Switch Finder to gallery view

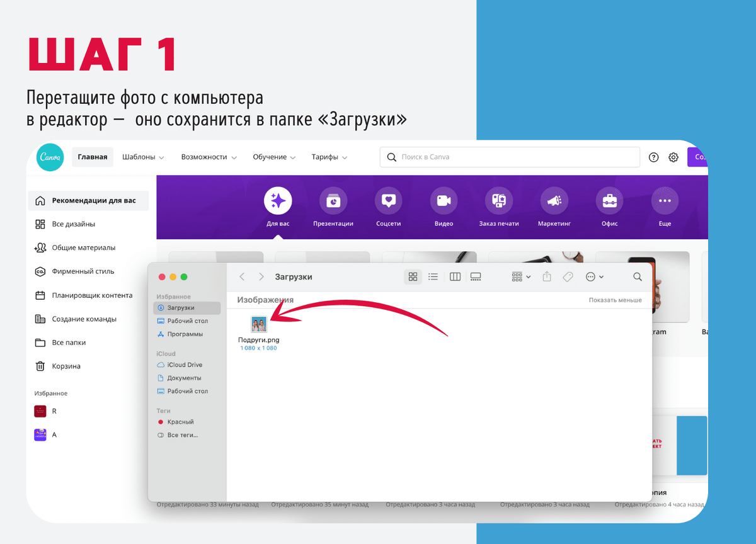476,277
